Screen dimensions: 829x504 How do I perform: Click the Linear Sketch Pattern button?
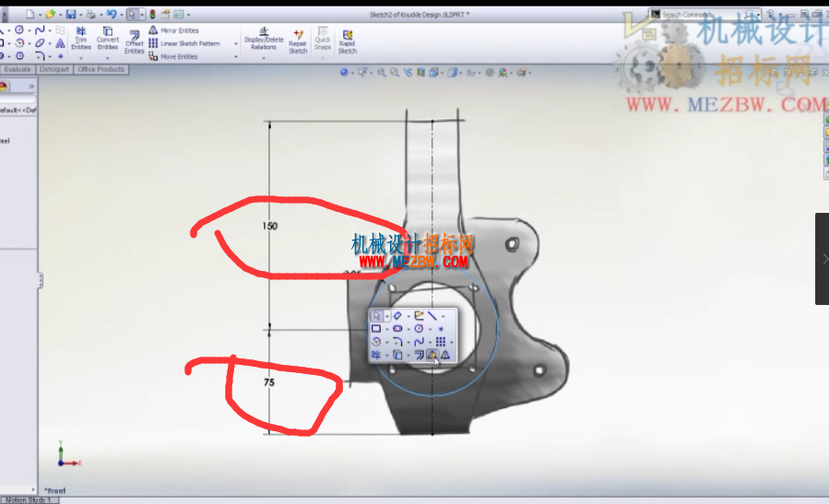click(184, 43)
